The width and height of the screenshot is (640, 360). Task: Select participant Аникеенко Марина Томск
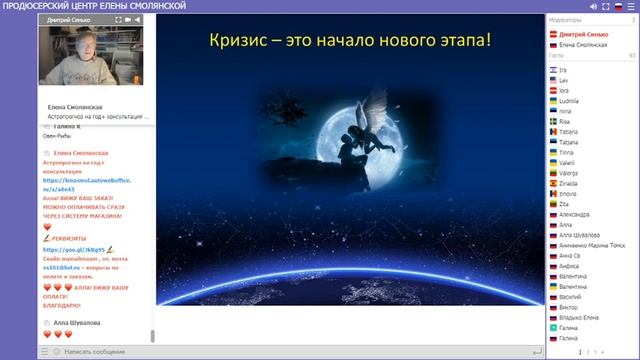click(592, 246)
